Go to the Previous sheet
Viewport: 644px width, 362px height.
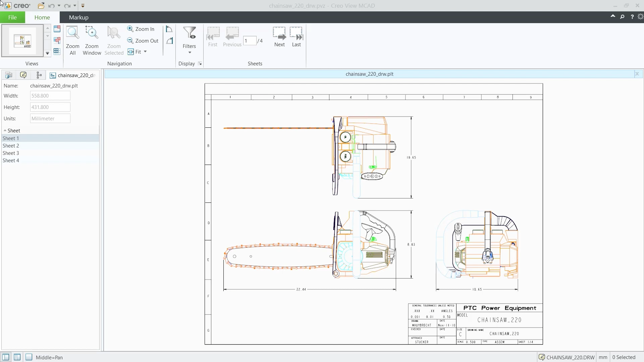tap(232, 37)
